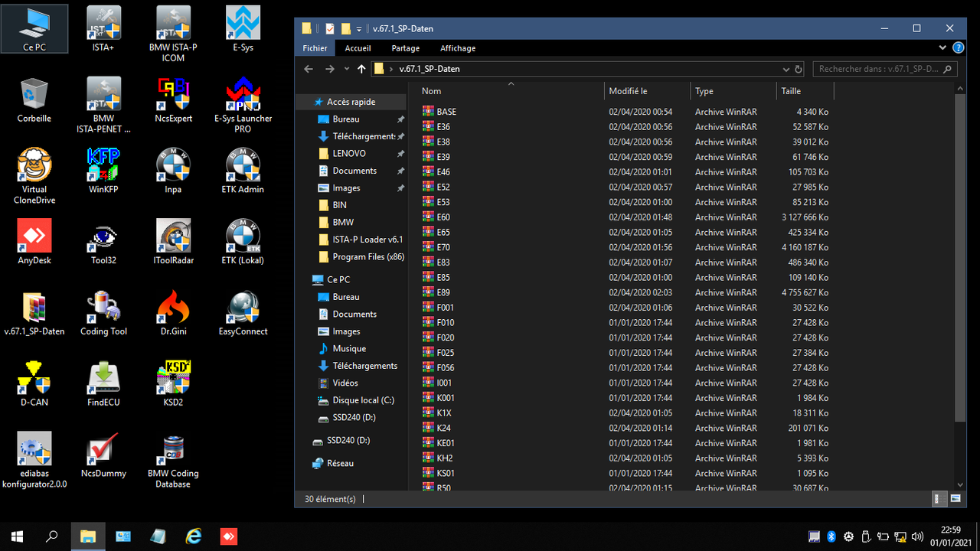
Task: Open the ISTA+ desktop shortcut
Action: click(x=103, y=29)
